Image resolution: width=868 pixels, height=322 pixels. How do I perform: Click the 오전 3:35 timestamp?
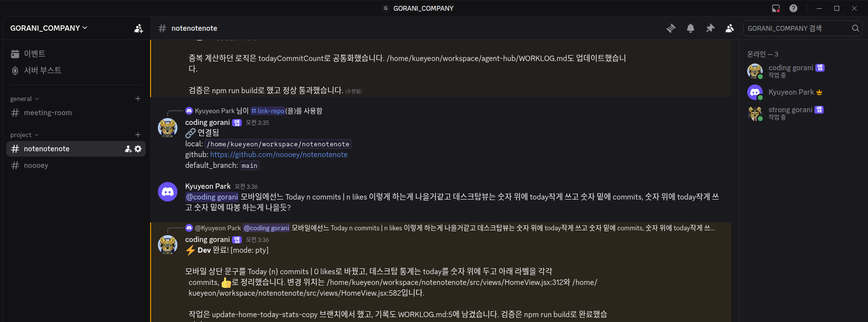click(257, 123)
